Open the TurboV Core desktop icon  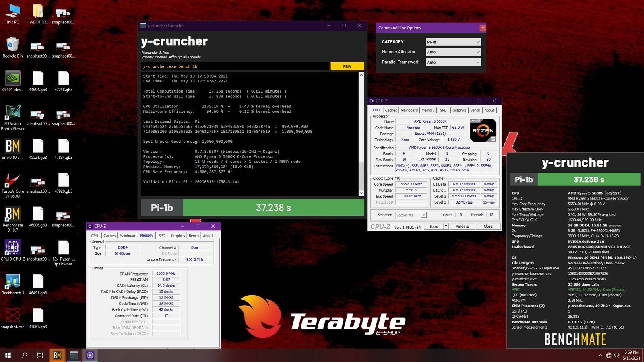[12, 181]
